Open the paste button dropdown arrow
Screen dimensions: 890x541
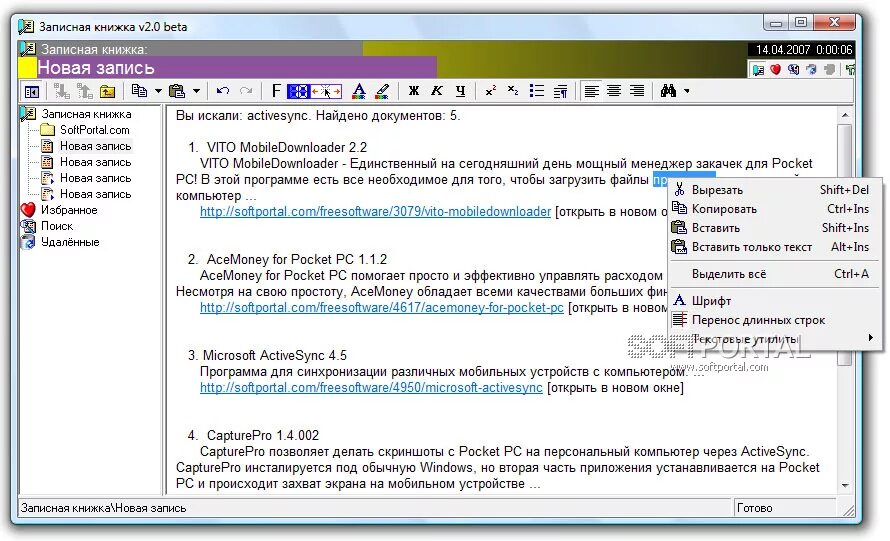196,91
